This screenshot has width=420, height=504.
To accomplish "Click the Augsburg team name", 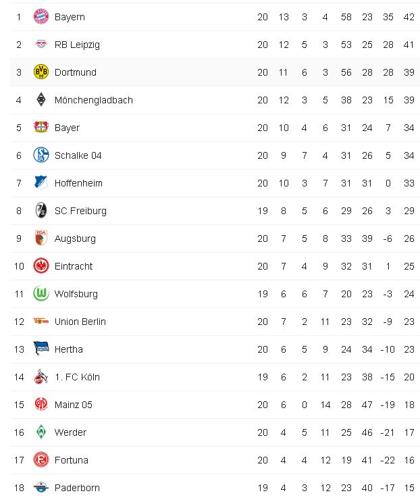I will [75, 238].
